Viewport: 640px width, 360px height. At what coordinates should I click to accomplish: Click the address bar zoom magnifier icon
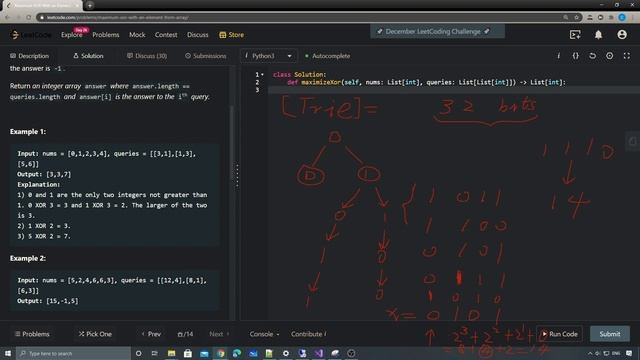coord(566,18)
